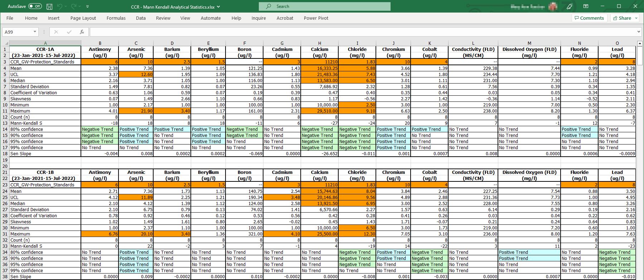This screenshot has width=644, height=280.
Task: Click the Redo arrow icon
Action: 74,6
